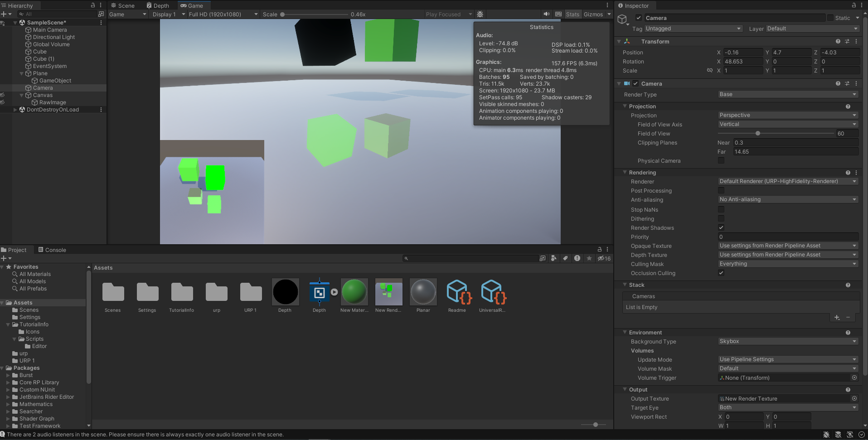Viewport: 868px width, 440px height.
Task: Click the Transform component help icon
Action: 838,41
